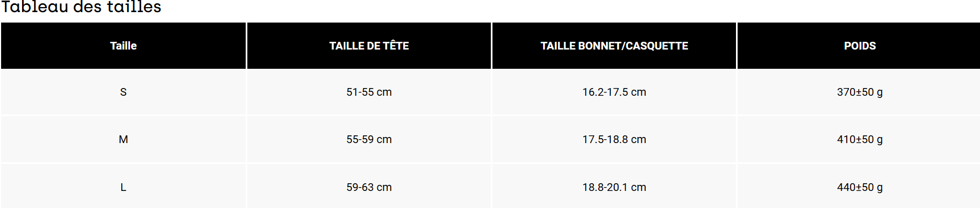
Task: Select the 51-55 cm head size
Action: click(369, 92)
